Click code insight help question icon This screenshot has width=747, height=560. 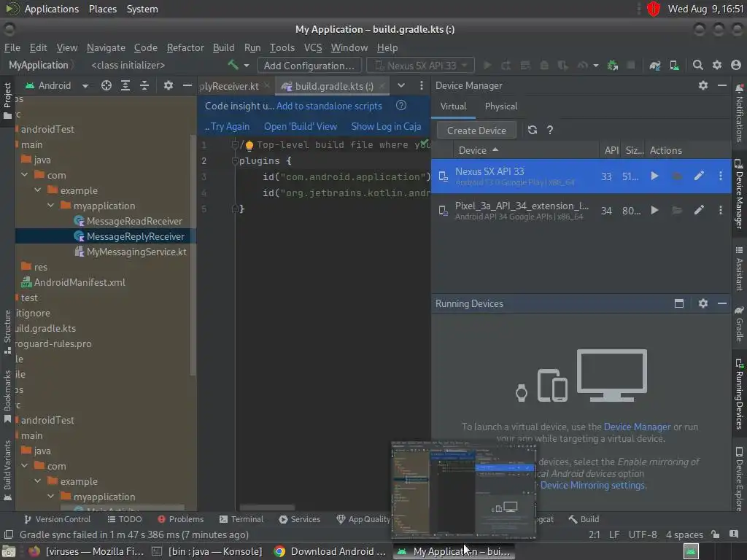coord(401,106)
